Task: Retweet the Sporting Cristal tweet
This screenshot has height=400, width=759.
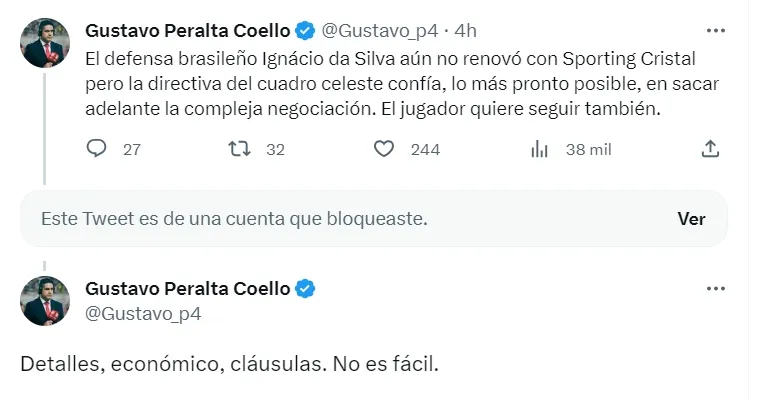Action: 239,149
